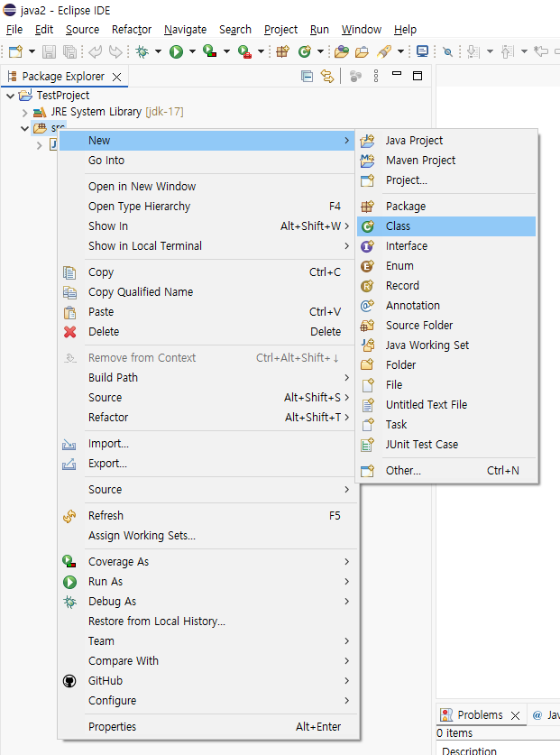Open the New wizard dropdown arrow
The height and width of the screenshot is (755, 560).
click(32, 51)
